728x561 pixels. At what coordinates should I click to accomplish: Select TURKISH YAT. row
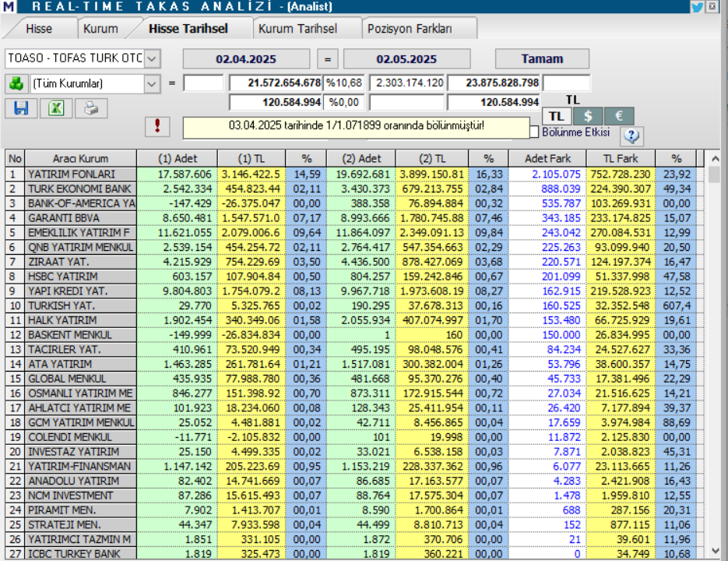(355, 306)
